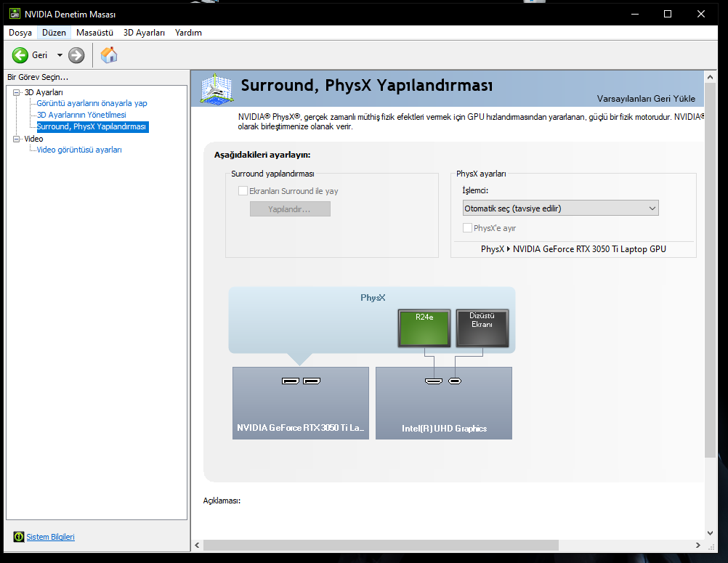Open the Düzen menu

[54, 33]
